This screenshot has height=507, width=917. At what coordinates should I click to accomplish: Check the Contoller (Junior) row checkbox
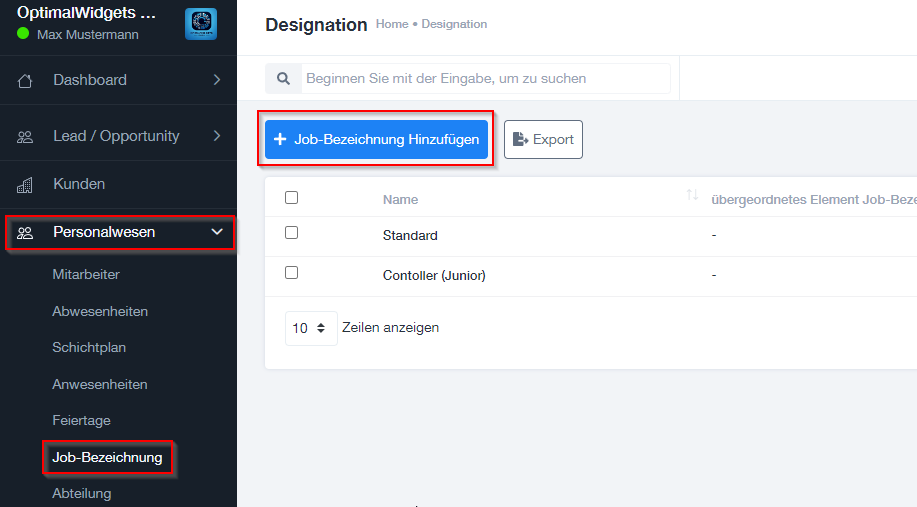291,273
